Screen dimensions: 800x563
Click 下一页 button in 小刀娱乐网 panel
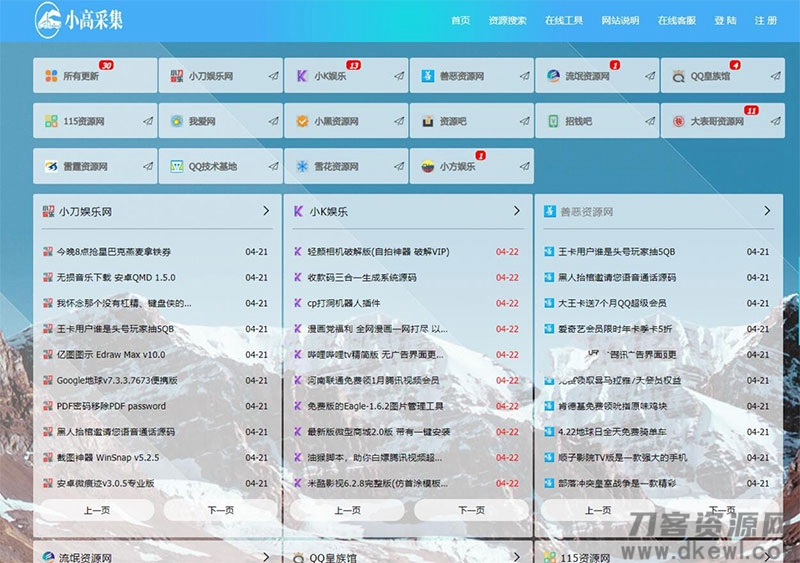click(220, 509)
